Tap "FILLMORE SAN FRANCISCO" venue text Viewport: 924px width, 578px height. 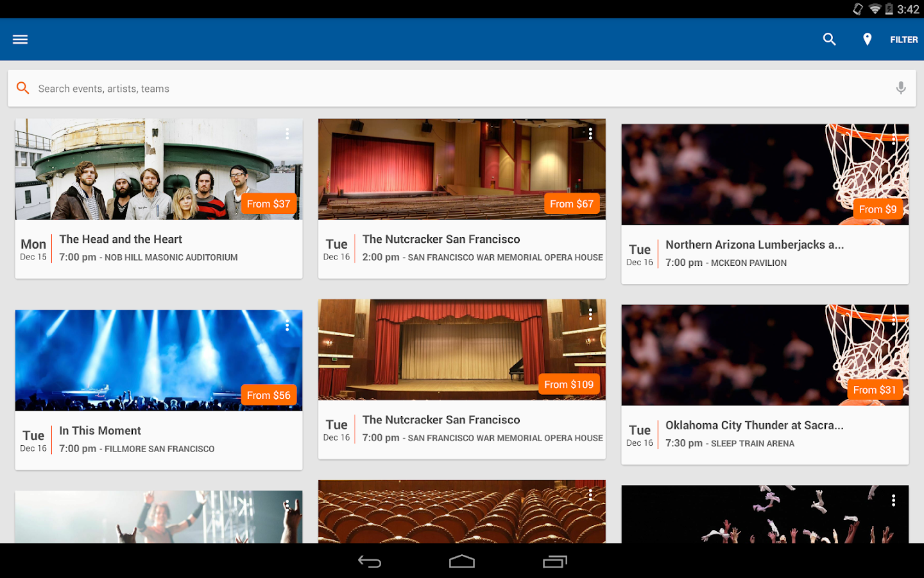point(159,449)
